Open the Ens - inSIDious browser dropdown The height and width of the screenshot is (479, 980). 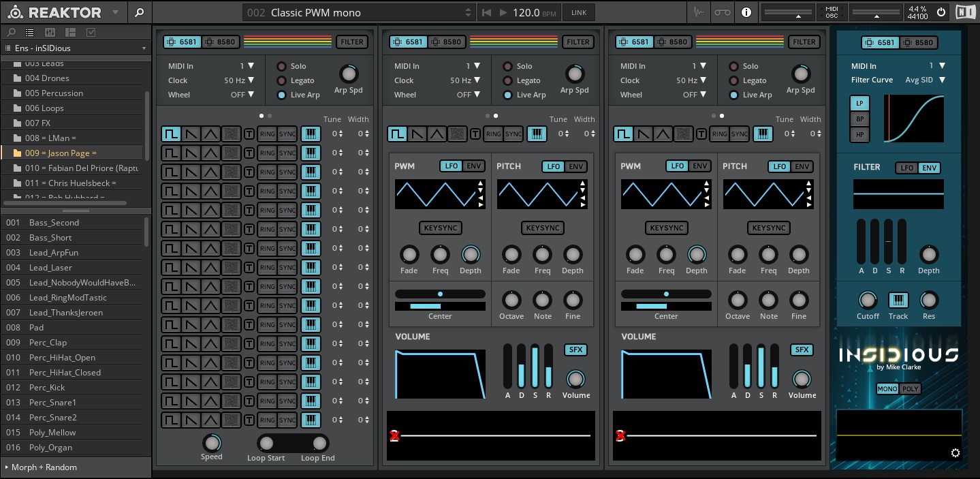[x=76, y=48]
